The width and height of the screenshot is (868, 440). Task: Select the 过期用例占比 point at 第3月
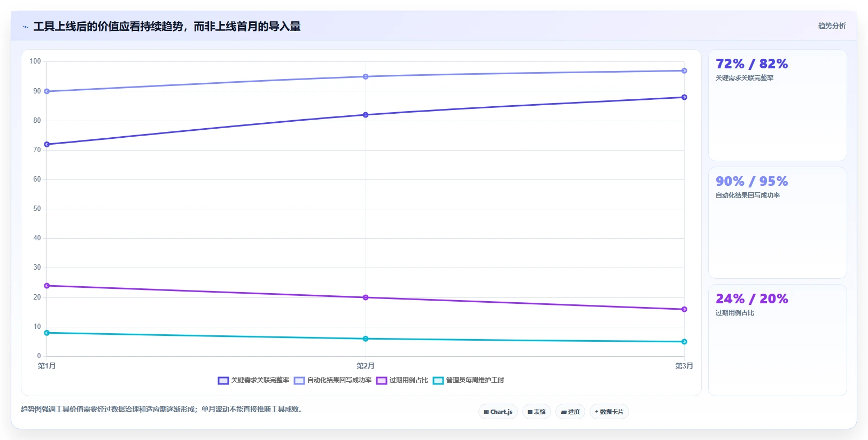click(684, 309)
